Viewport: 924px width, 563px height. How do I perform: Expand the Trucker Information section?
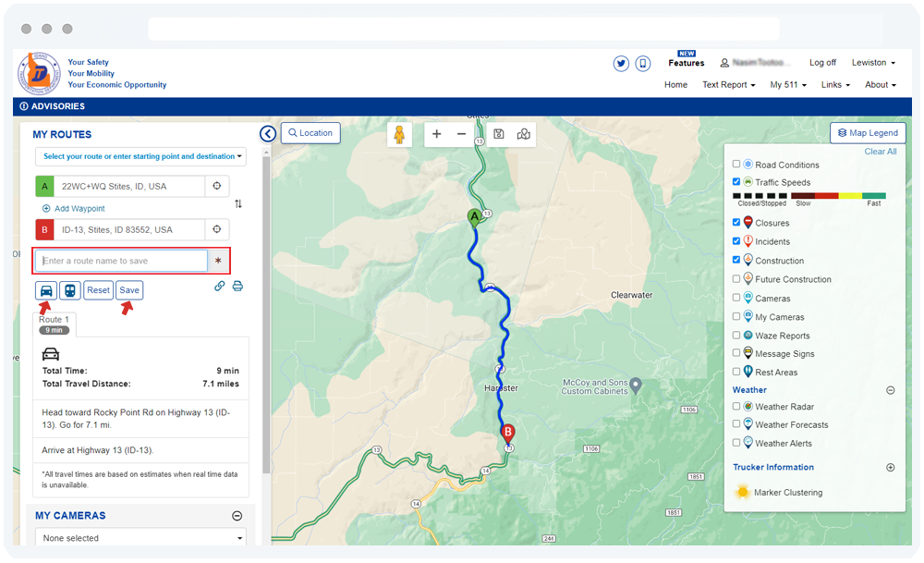point(891,468)
